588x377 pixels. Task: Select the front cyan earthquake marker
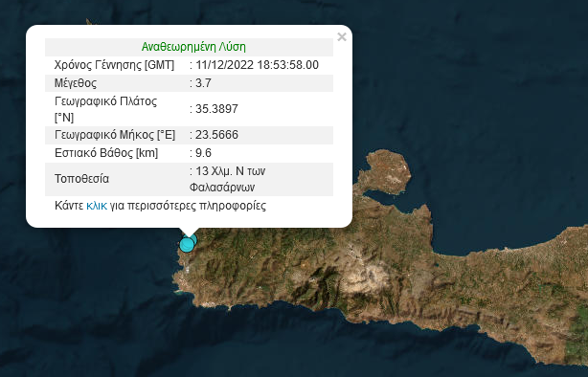click(187, 245)
